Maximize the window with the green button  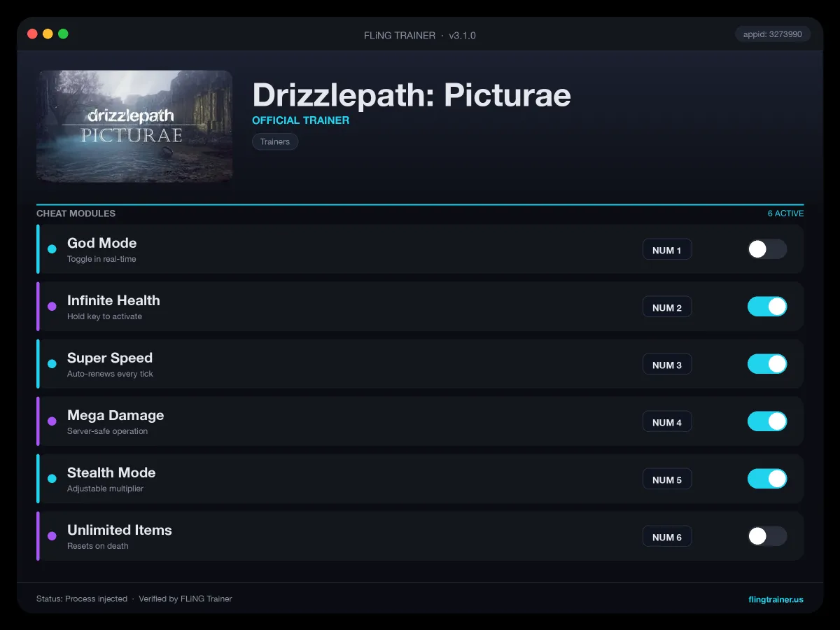tap(63, 34)
